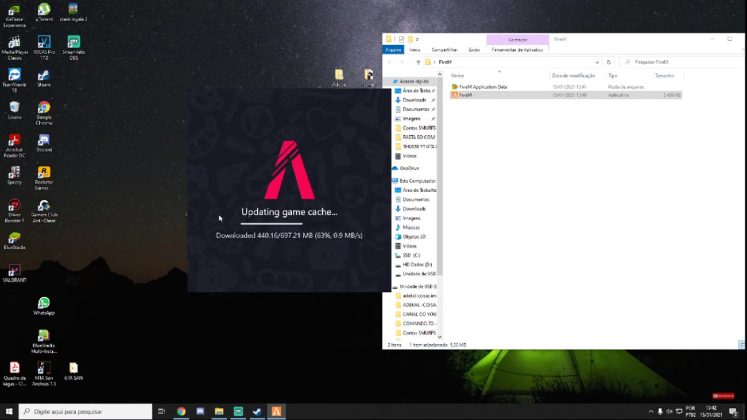The image size is (747, 420).
Task: Launch Streamlabs OBS from the desktop
Action: click(x=73, y=48)
